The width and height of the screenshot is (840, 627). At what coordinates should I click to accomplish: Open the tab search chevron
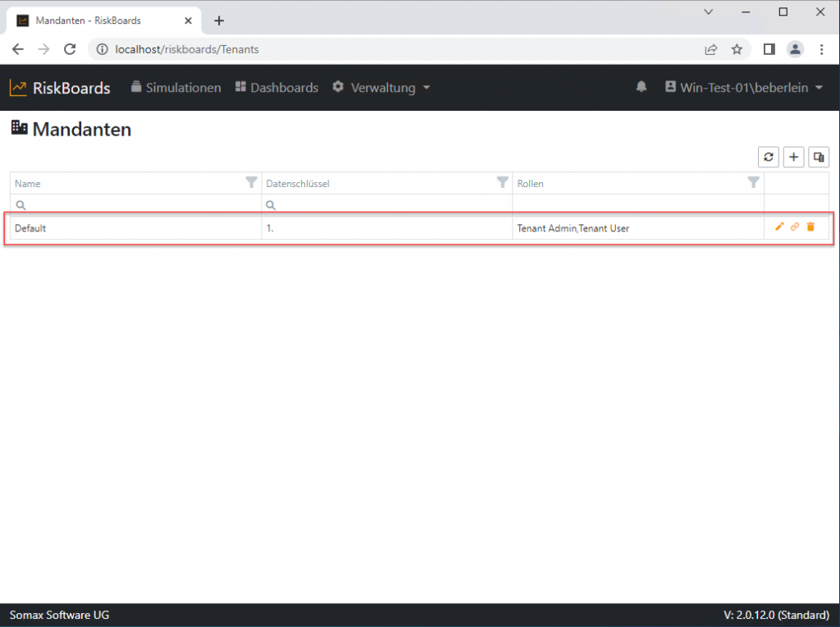click(708, 11)
